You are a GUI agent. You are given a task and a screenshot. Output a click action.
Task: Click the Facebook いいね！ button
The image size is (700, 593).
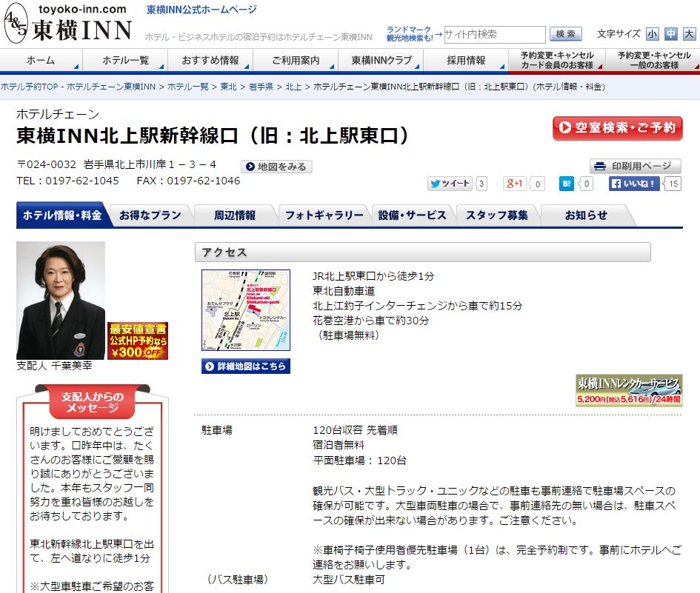click(x=634, y=184)
